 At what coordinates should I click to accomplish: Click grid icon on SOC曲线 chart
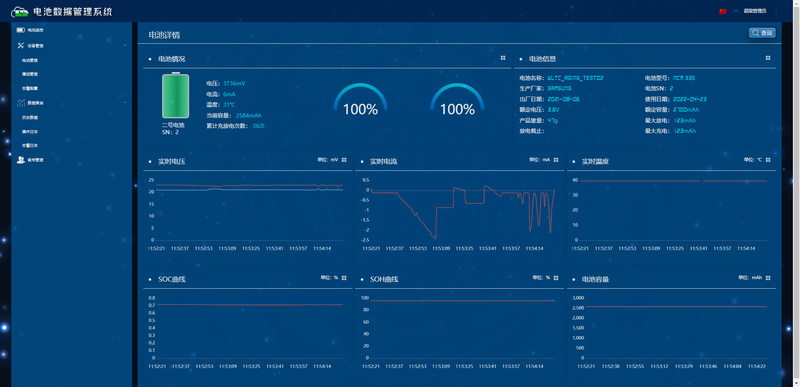tap(344, 278)
